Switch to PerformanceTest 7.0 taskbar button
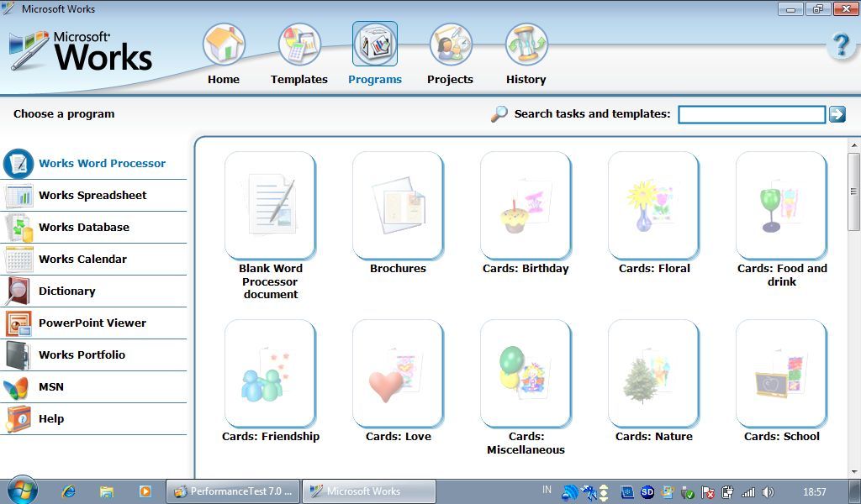Viewport: 861px width, 504px height. coord(234,491)
